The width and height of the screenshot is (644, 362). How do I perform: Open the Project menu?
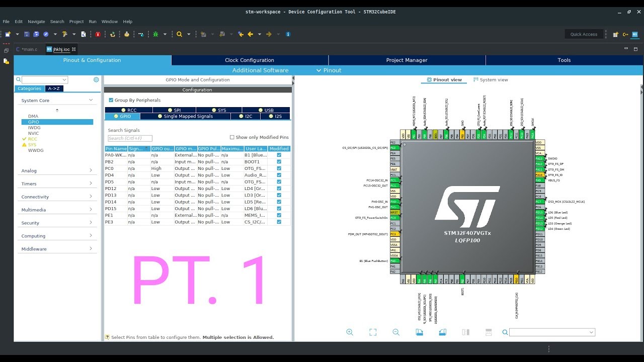tap(76, 22)
